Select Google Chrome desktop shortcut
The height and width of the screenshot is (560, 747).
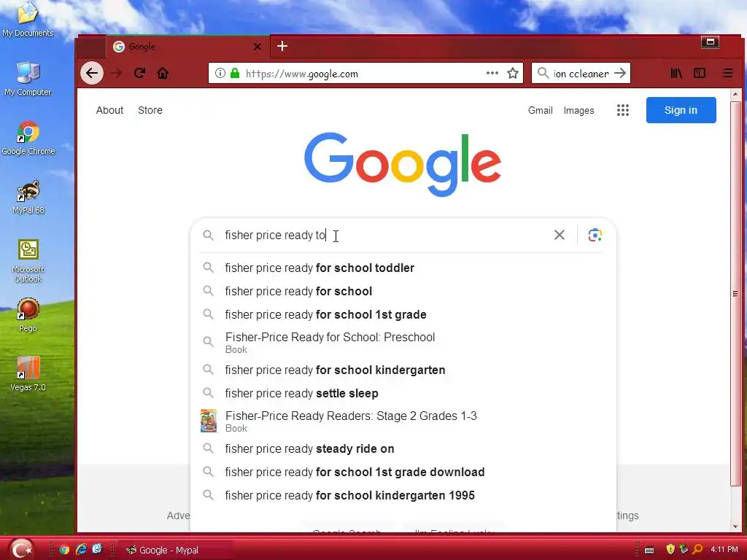[x=28, y=139]
